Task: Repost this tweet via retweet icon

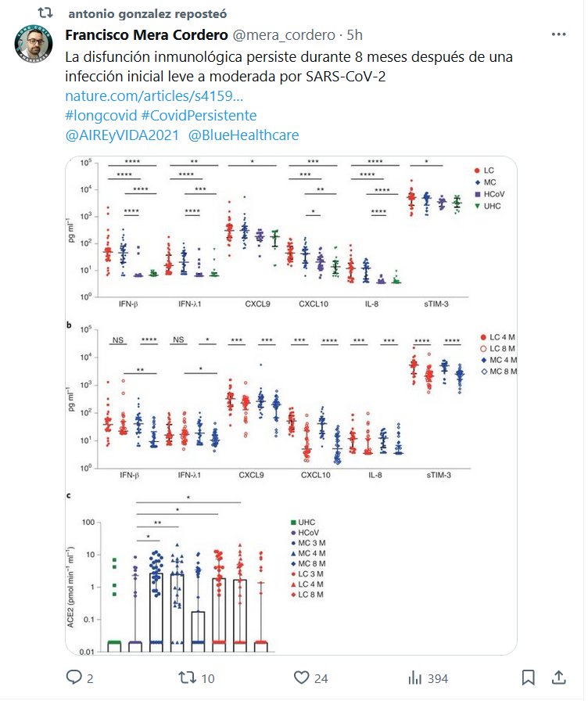Action: tap(190, 677)
